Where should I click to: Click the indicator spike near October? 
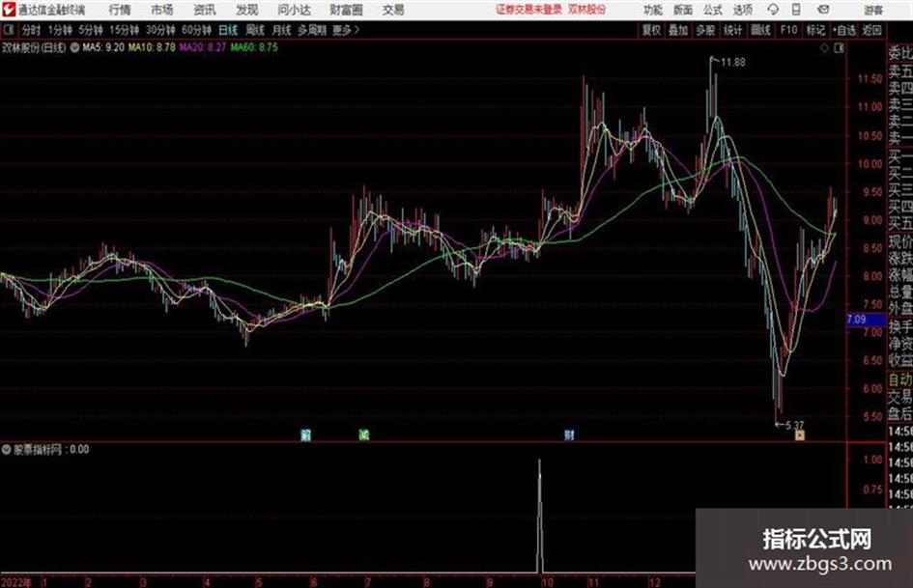(x=540, y=516)
